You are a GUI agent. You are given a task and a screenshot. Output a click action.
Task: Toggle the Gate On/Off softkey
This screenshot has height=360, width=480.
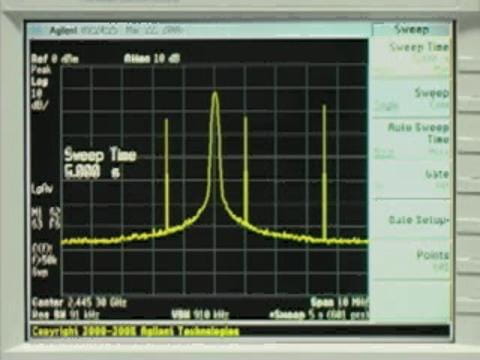pyautogui.click(x=411, y=179)
